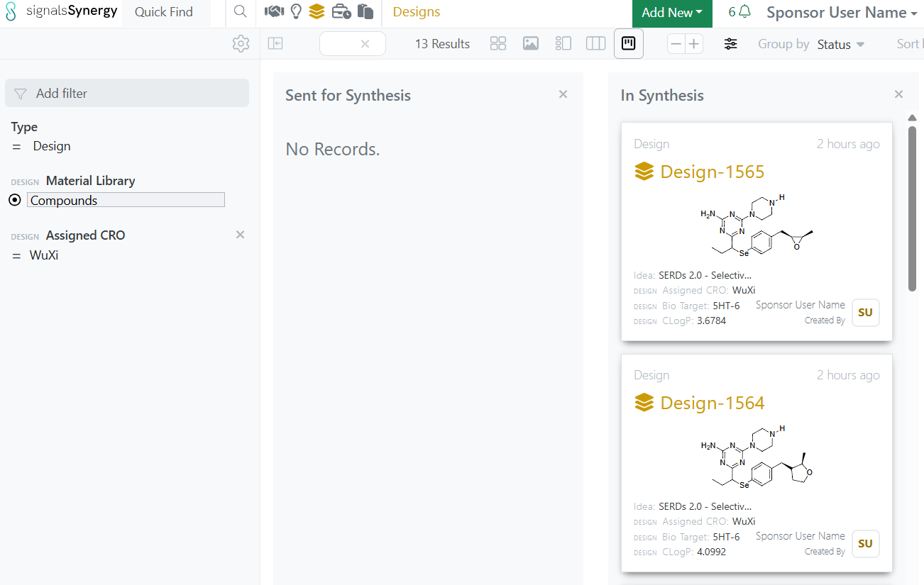The image size is (924, 585).
Task: Click the Sent for Synthesis column header
Action: point(348,95)
